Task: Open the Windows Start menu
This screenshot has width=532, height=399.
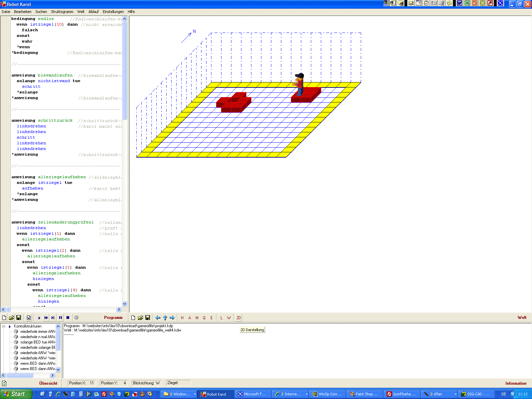Action: 16,394
